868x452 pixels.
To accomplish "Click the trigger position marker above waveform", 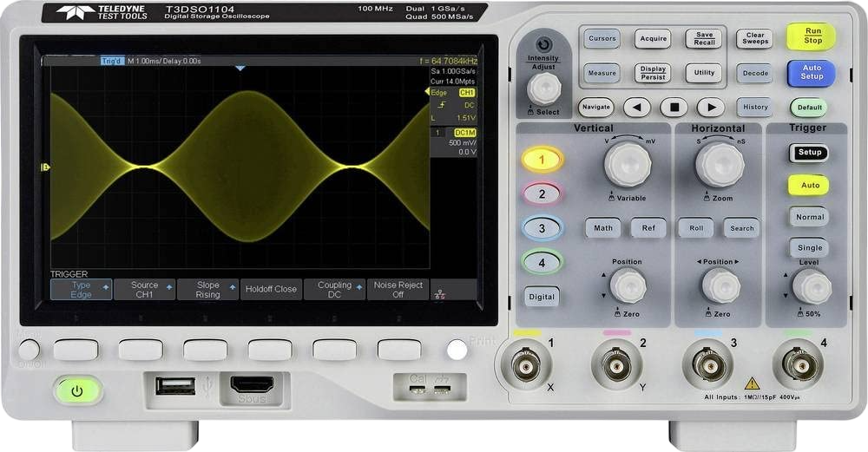I will click(x=241, y=69).
